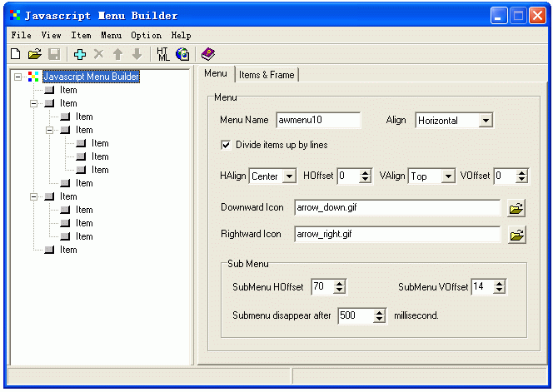This screenshot has height=392, width=553.
Task: Open the VAlign dropdown showing Top
Action: (448, 176)
